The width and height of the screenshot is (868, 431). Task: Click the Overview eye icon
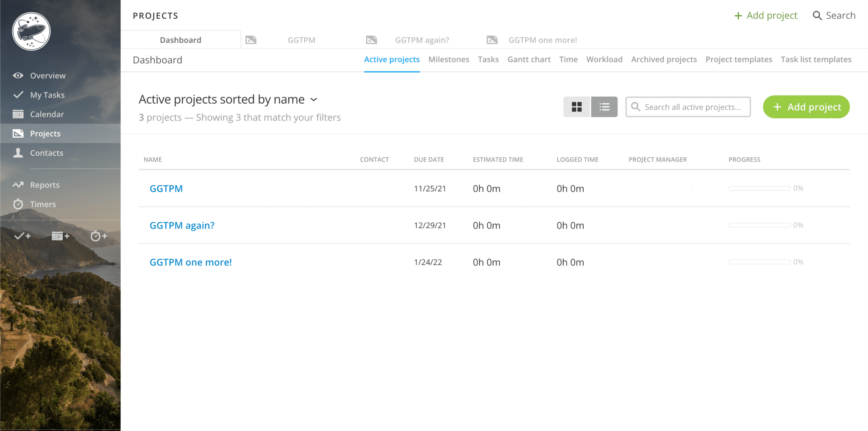[18, 76]
